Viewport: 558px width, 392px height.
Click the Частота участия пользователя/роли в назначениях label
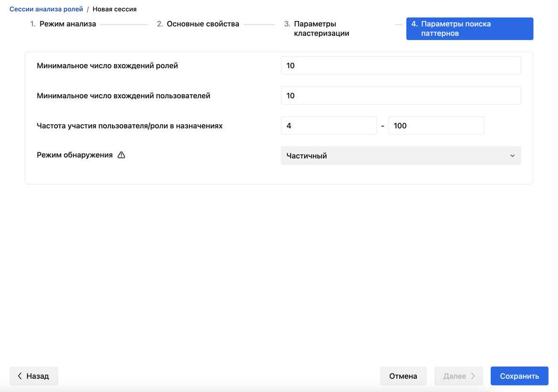point(130,126)
